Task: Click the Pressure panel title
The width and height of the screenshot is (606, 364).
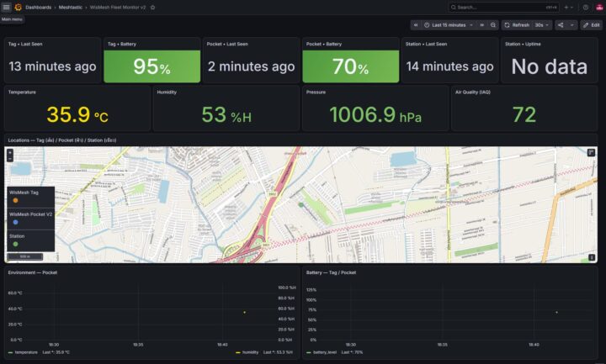Action: 316,92
